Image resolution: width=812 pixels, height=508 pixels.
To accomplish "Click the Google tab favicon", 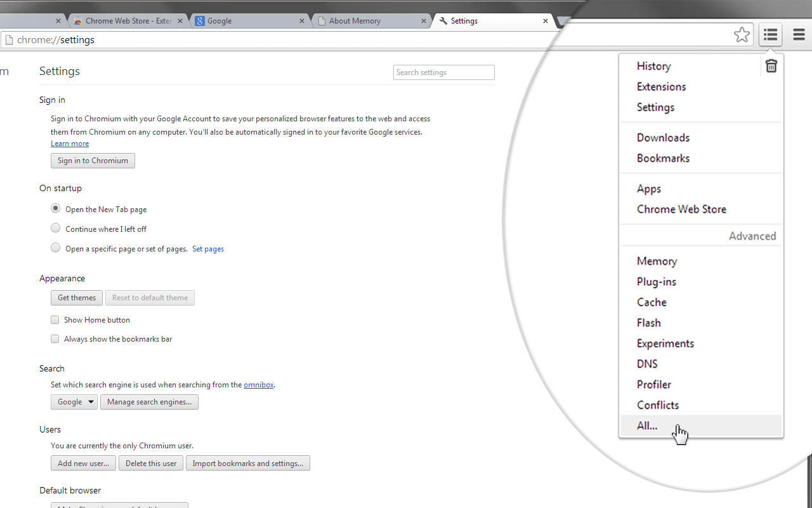I will click(x=200, y=21).
